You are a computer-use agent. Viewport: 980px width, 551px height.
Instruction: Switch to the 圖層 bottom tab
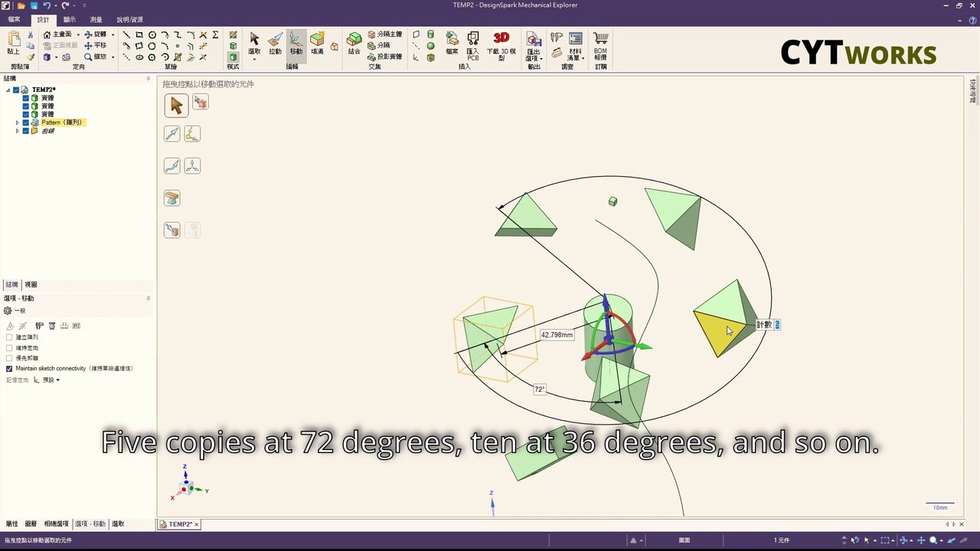[x=31, y=524]
